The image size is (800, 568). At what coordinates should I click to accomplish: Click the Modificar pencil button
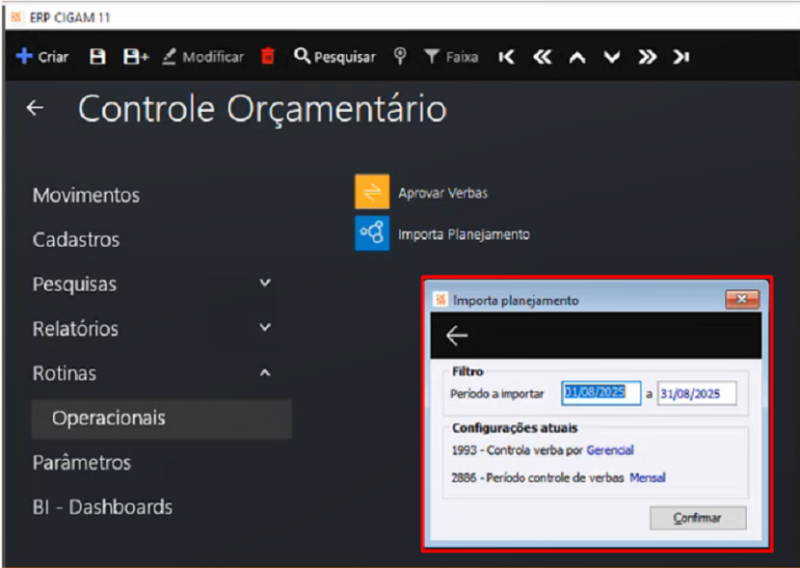pyautogui.click(x=203, y=57)
